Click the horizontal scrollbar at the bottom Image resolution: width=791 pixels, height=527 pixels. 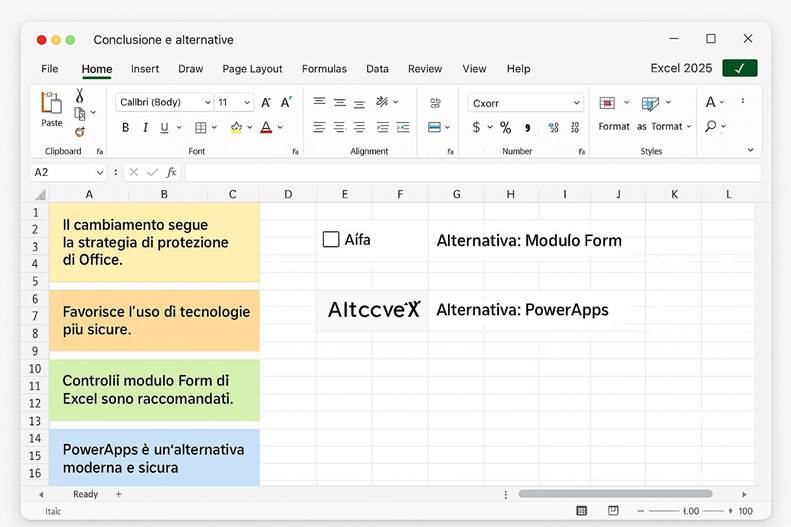(x=615, y=494)
